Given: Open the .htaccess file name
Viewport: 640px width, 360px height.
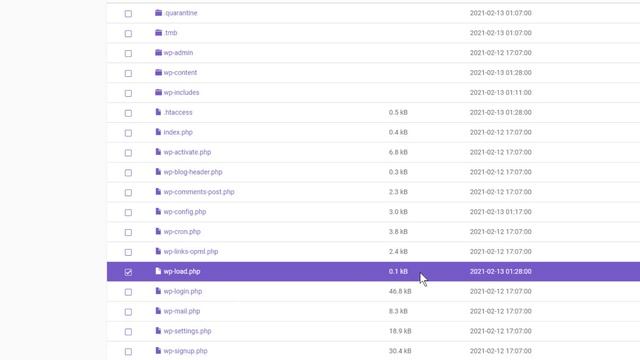Looking at the screenshot, I should pyautogui.click(x=178, y=112).
